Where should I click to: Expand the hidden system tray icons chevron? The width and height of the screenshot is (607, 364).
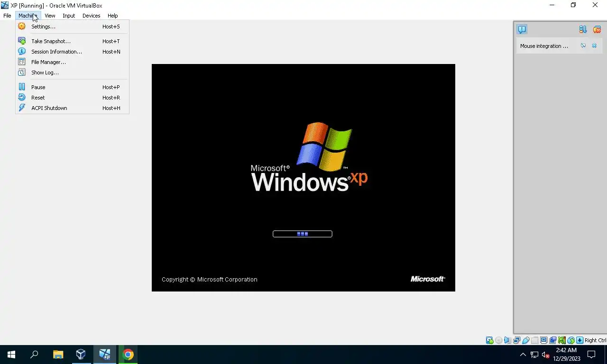pos(523,355)
